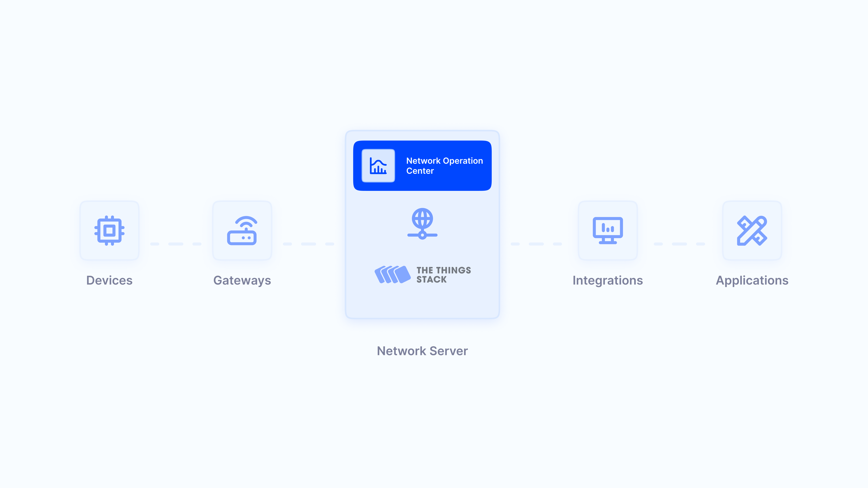The width and height of the screenshot is (868, 488).
Task: Click the Devices label link
Action: 109,280
